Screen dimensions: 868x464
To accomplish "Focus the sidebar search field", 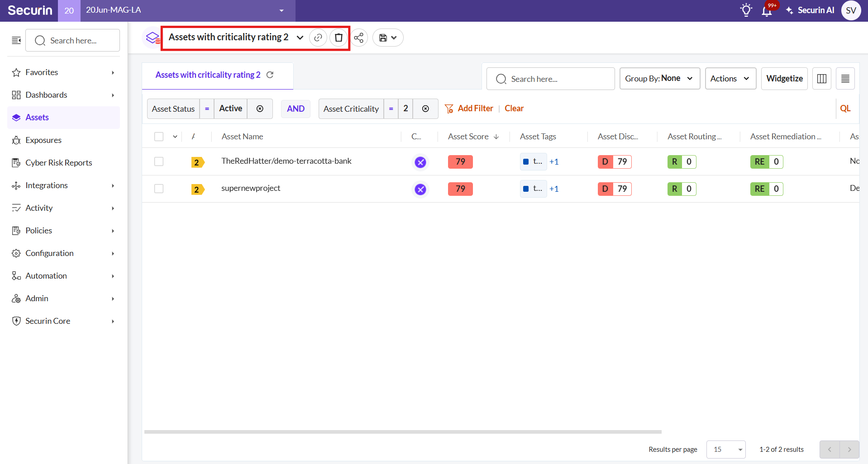I will [x=72, y=41].
